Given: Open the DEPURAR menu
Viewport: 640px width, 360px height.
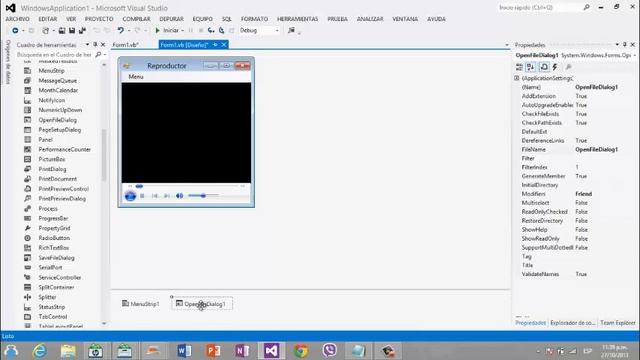Looking at the screenshot, I should [x=171, y=19].
